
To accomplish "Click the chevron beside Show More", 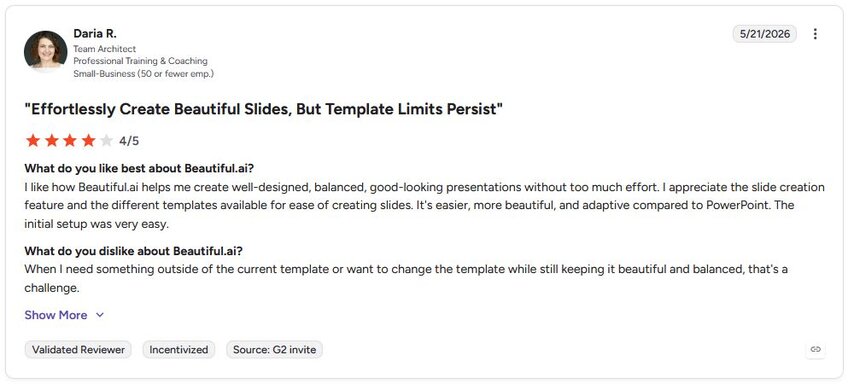I will pos(100,315).
